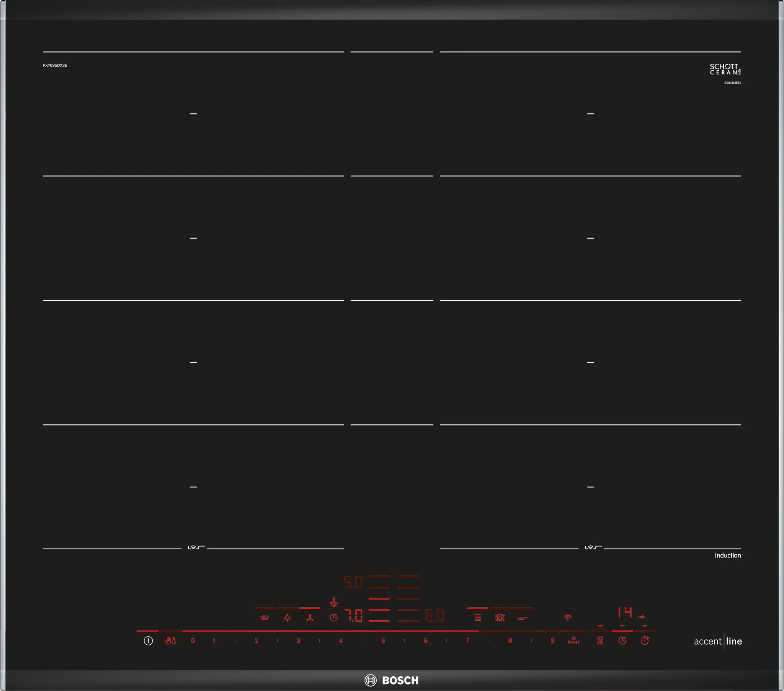Select the right zone showing 6.0
Screen dimensions: 784x691
[x=435, y=616]
